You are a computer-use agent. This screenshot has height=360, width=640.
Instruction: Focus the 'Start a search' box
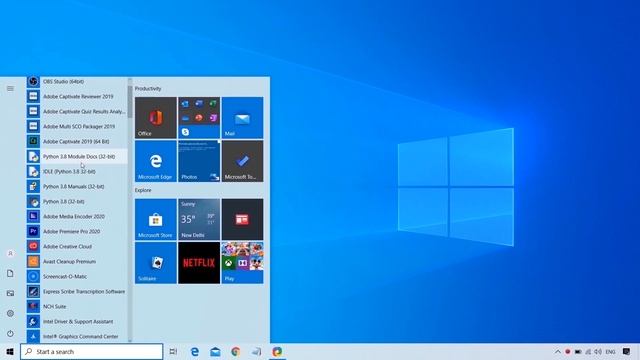click(x=91, y=351)
